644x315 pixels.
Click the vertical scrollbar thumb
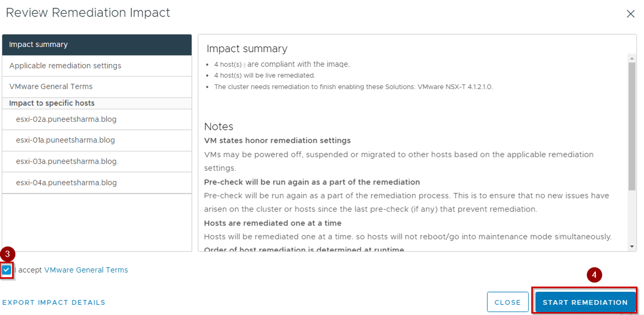tap(632, 125)
